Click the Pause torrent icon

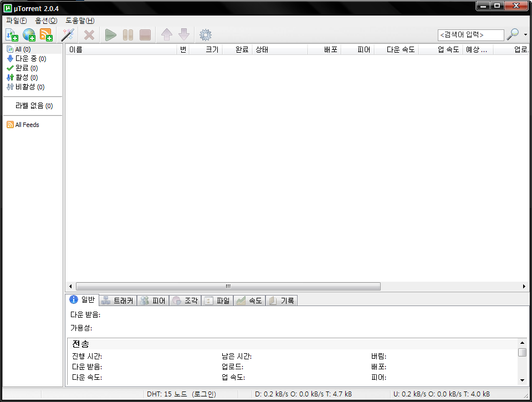coord(128,35)
